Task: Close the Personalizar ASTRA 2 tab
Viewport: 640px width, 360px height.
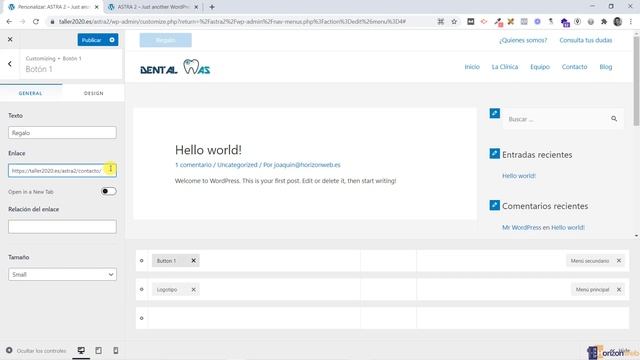Action: [97, 7]
